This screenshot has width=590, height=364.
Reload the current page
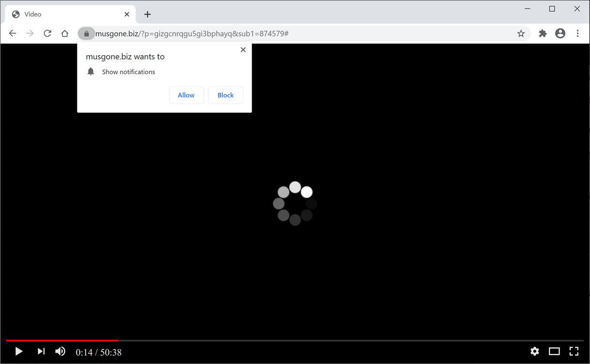pyautogui.click(x=47, y=33)
